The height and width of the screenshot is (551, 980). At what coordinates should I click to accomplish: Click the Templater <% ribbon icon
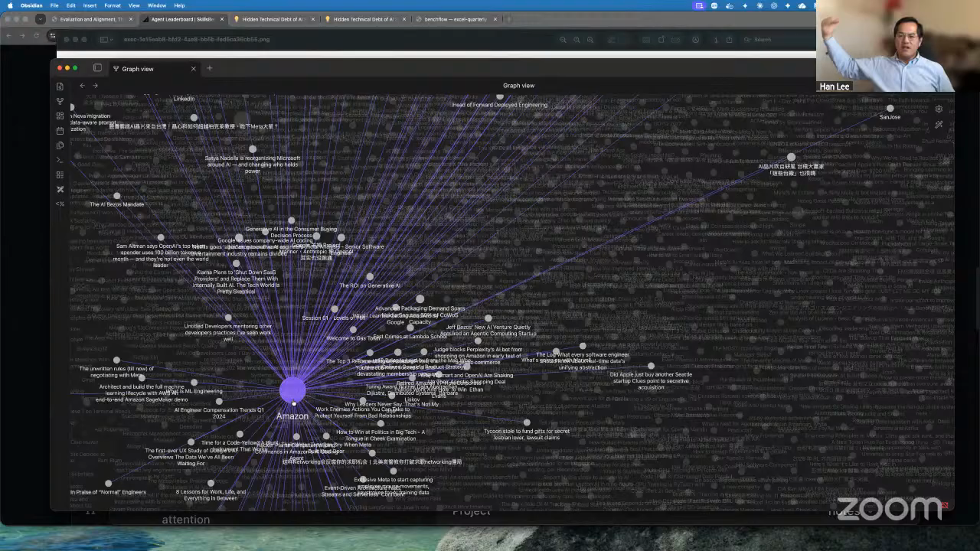tap(60, 204)
